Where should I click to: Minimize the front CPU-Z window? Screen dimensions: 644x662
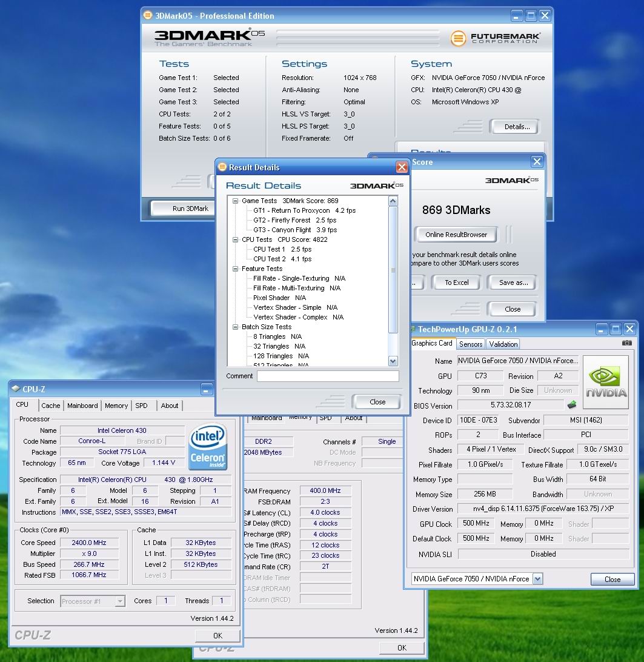pos(207,389)
